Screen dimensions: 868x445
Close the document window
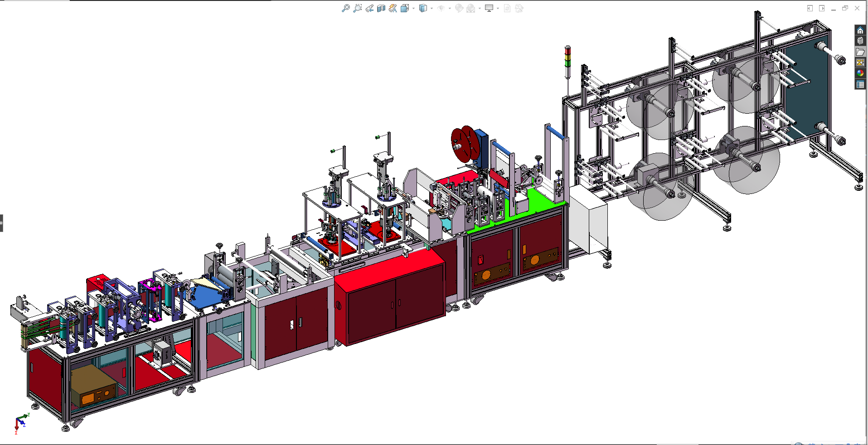click(857, 8)
